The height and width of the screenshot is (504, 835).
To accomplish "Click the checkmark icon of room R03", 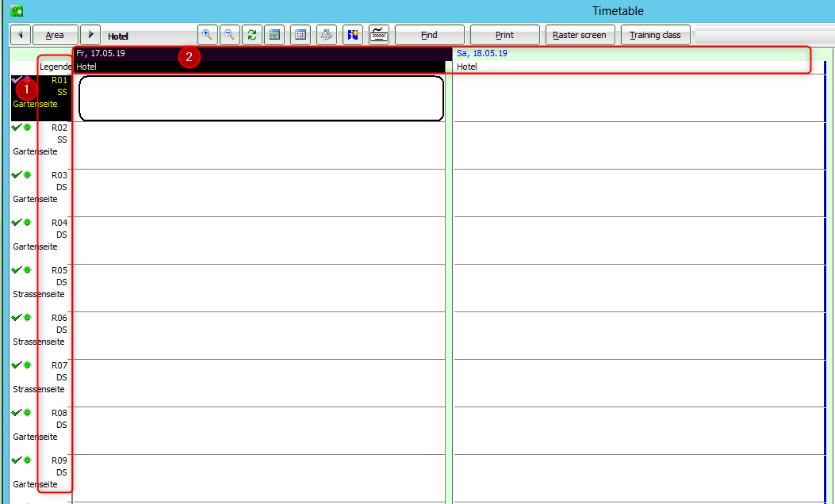I will click(16, 174).
